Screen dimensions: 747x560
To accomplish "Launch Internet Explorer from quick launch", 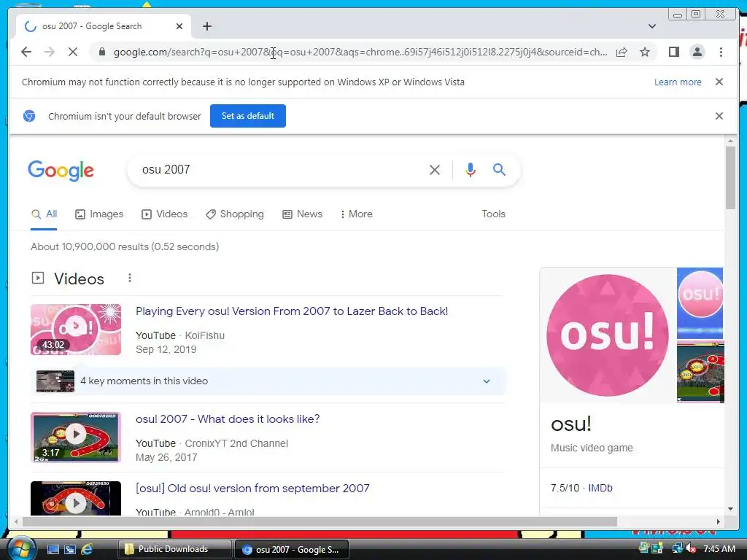I will click(x=88, y=549).
